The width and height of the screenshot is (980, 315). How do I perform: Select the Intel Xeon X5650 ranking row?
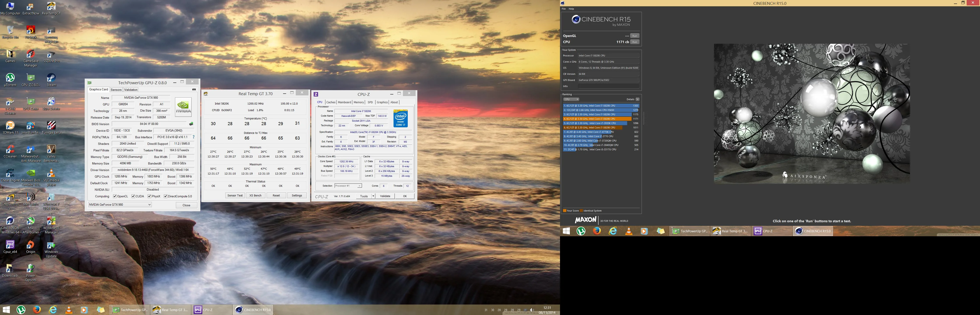point(601,110)
